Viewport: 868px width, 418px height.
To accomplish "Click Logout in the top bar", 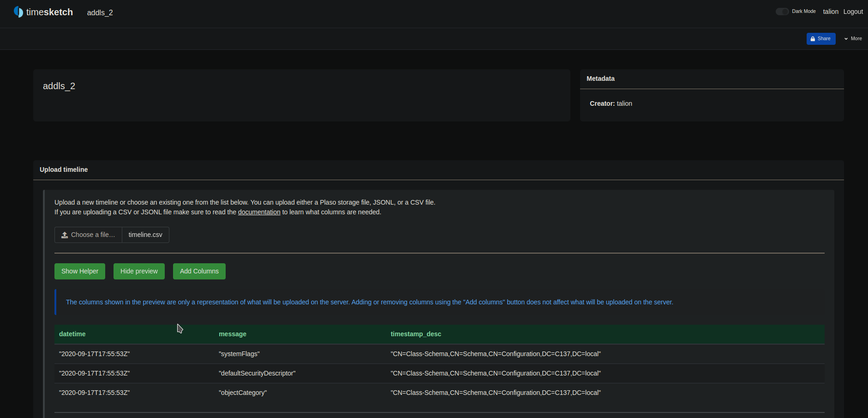I will click(853, 12).
